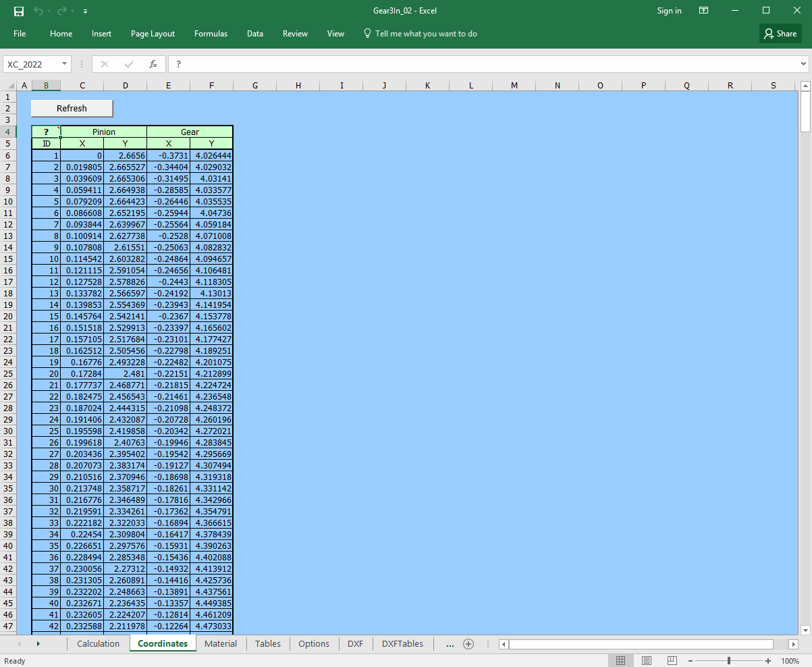Select the Gear header cell
This screenshot has height=667, width=812.
190,132
